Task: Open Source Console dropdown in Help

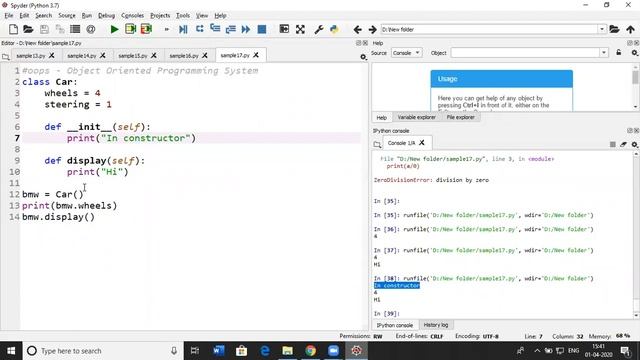Action: 406,53
